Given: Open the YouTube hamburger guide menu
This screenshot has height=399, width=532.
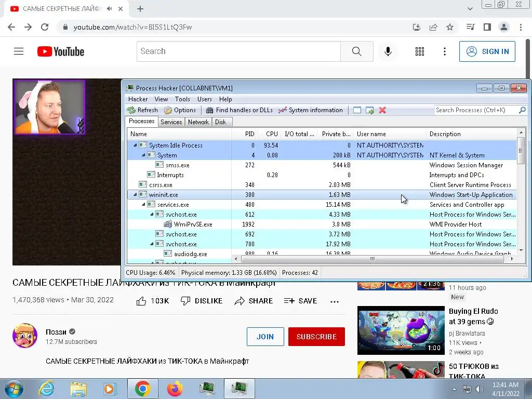Looking at the screenshot, I should [19, 51].
